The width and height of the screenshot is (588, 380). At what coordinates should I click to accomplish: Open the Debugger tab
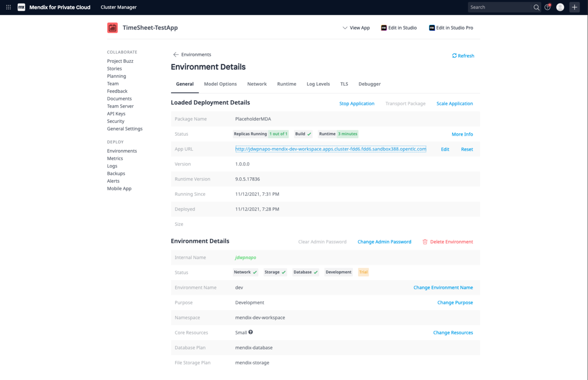click(369, 84)
